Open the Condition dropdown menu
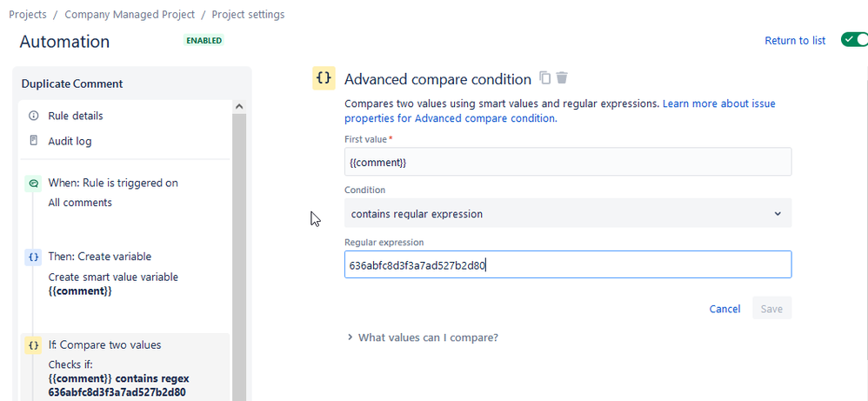Image resolution: width=868 pixels, height=401 pixels. pyautogui.click(x=568, y=214)
